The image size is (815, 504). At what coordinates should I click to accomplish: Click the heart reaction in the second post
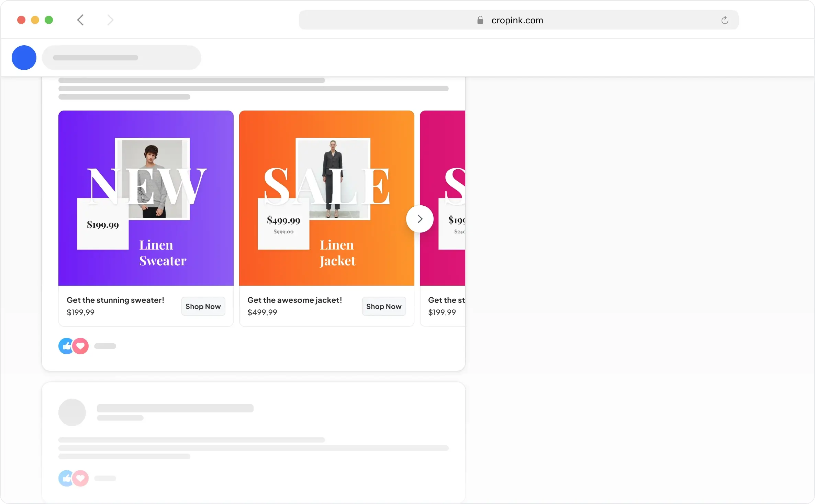[81, 478]
